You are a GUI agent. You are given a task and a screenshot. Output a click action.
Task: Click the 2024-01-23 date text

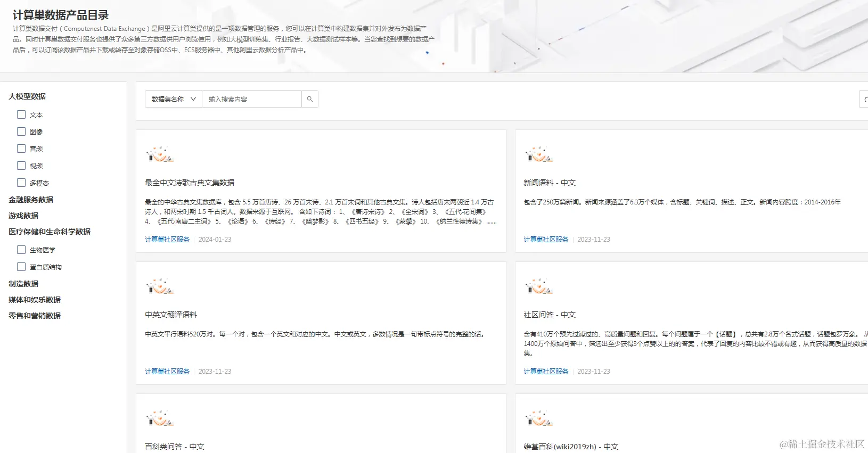point(215,240)
